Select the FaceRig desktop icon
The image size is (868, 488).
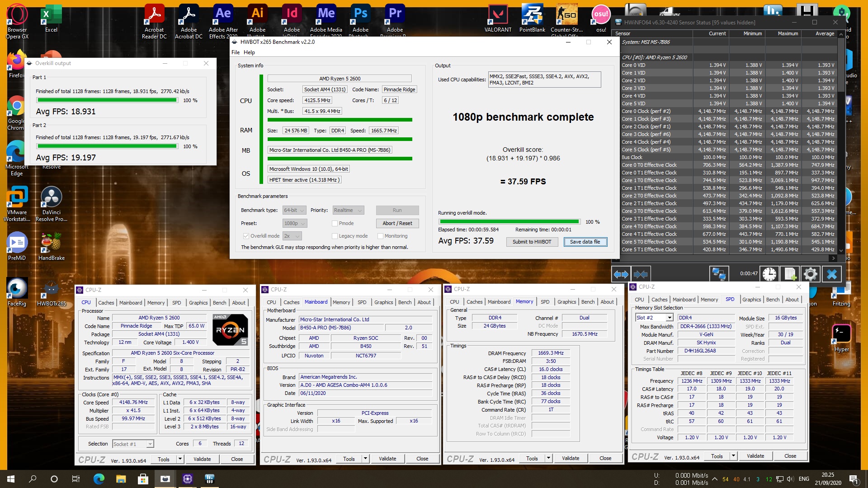coord(17,292)
